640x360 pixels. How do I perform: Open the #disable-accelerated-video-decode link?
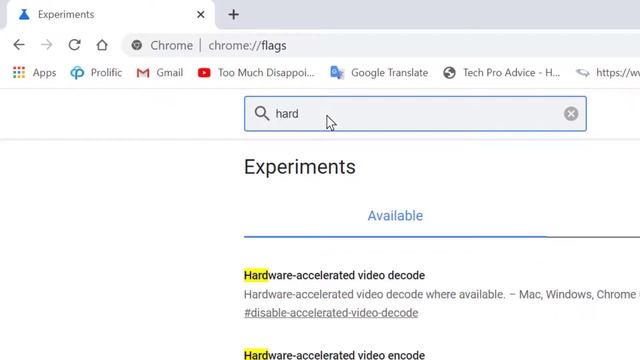pyautogui.click(x=331, y=313)
